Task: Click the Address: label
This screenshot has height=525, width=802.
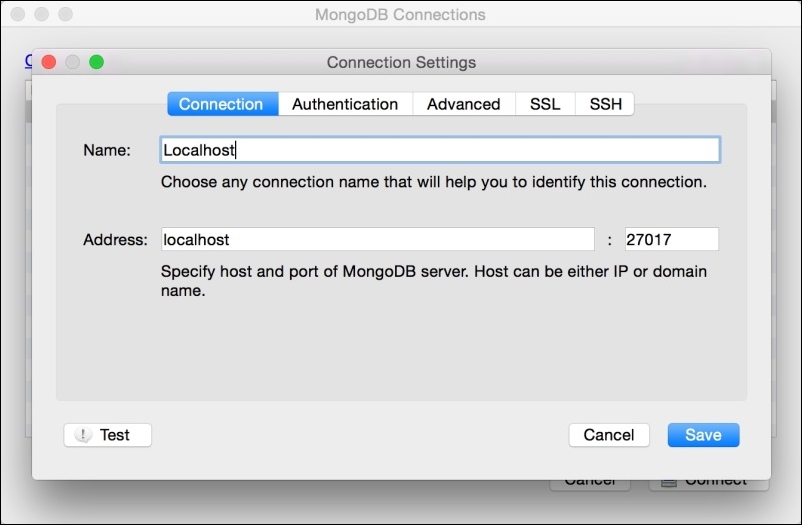Action: tap(115, 239)
